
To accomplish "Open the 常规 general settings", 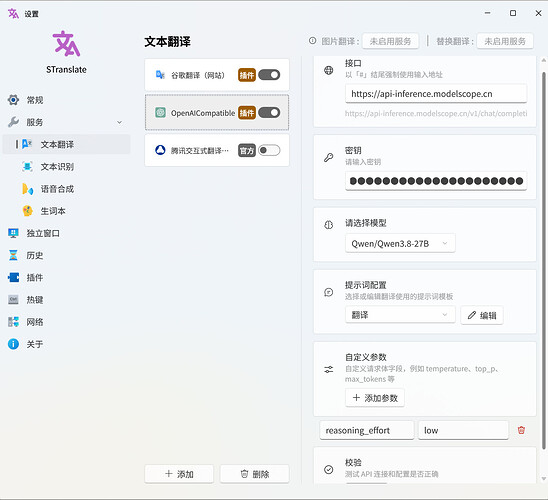I will 66,100.
